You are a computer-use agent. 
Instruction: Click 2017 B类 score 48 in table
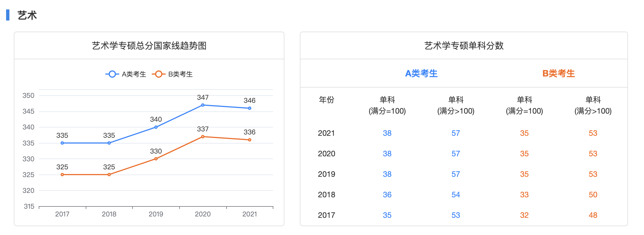pos(593,215)
